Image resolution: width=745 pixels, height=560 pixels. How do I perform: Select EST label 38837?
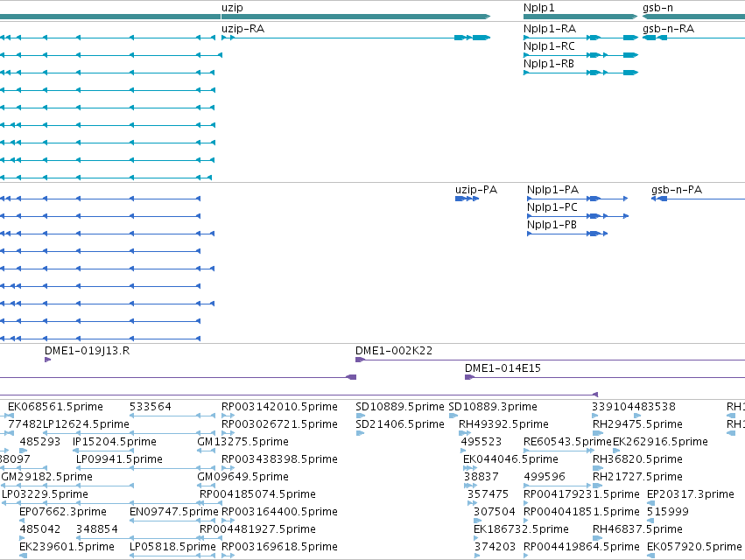pyautogui.click(x=481, y=478)
